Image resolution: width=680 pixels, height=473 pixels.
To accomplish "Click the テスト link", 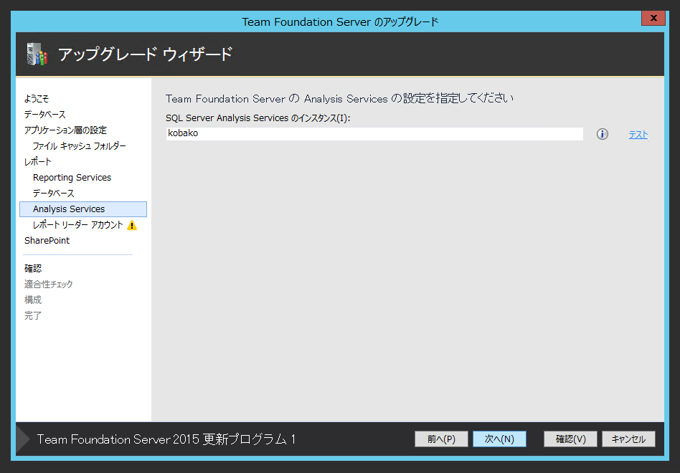I will pyautogui.click(x=638, y=135).
